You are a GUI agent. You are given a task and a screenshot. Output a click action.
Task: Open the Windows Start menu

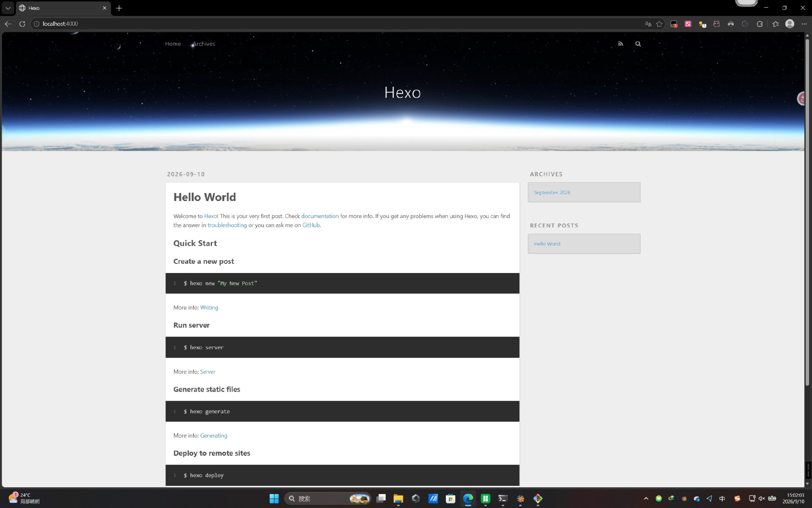274,498
